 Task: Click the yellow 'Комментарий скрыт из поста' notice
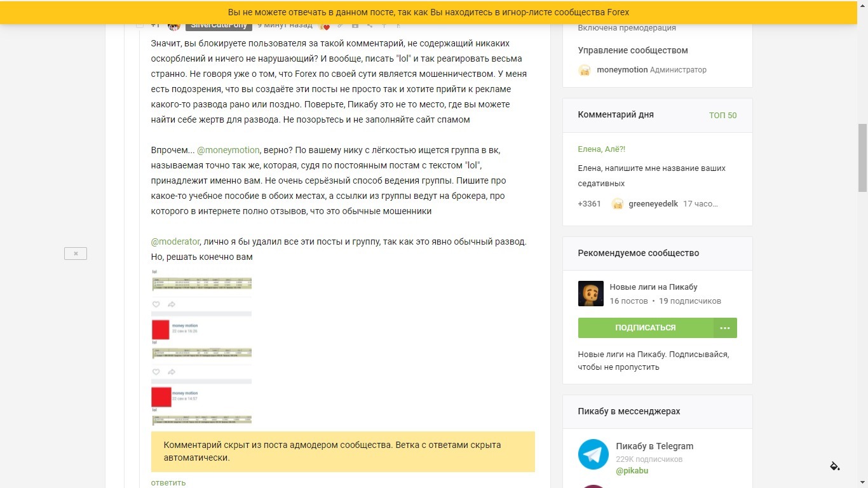(x=343, y=451)
